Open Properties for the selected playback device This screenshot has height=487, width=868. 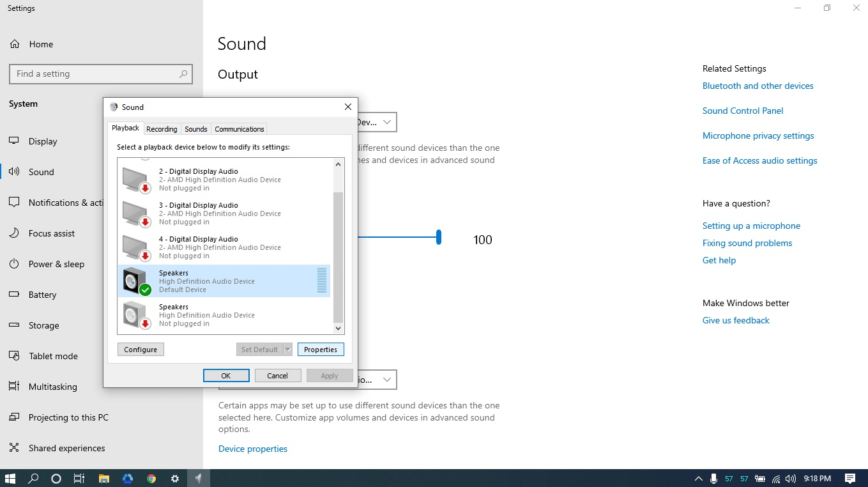pyautogui.click(x=321, y=349)
